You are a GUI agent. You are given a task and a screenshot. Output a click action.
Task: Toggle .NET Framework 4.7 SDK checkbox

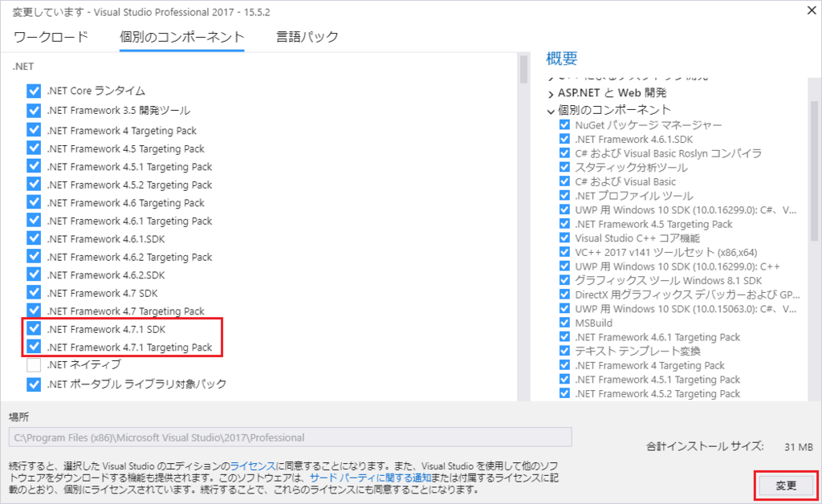coord(34,294)
